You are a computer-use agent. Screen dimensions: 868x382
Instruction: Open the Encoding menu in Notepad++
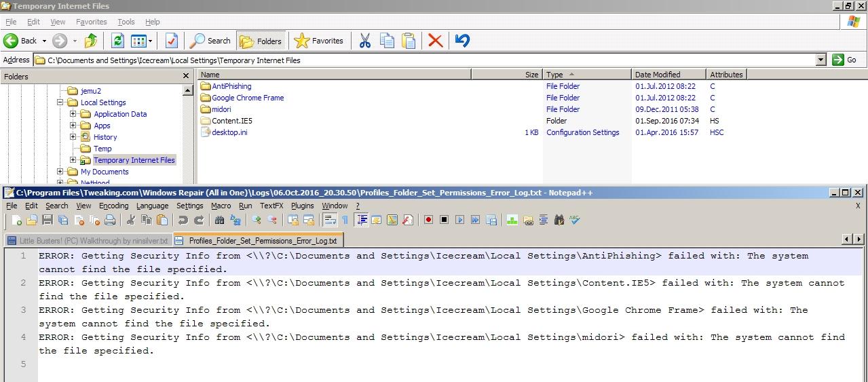coord(113,206)
